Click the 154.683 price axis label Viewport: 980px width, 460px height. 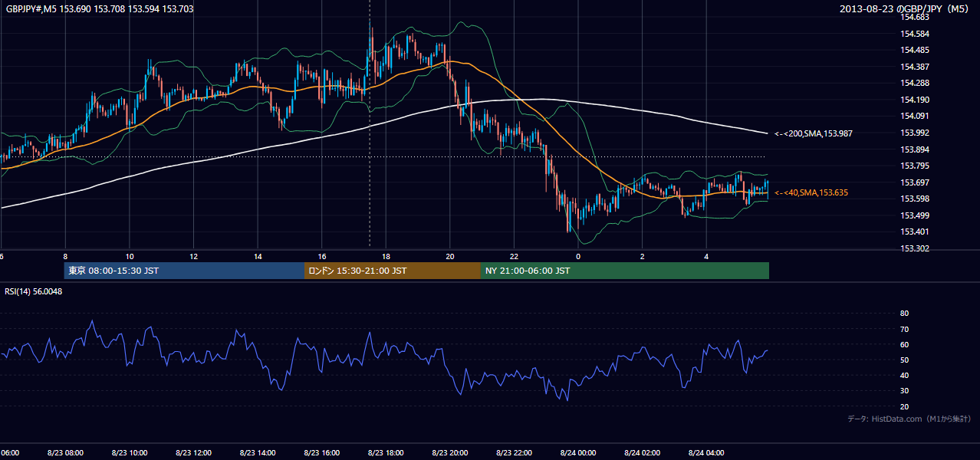(915, 17)
